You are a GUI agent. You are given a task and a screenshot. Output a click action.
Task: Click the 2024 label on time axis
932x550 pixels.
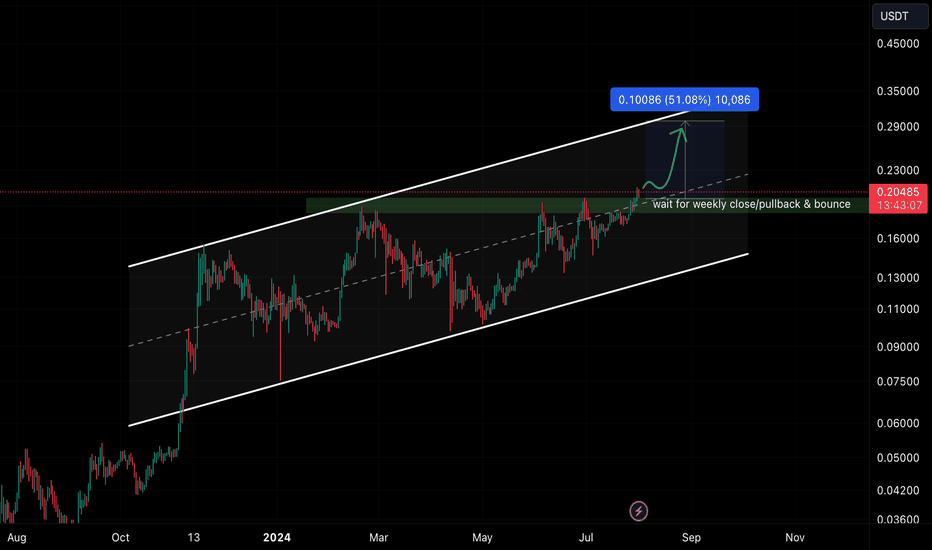coord(277,538)
